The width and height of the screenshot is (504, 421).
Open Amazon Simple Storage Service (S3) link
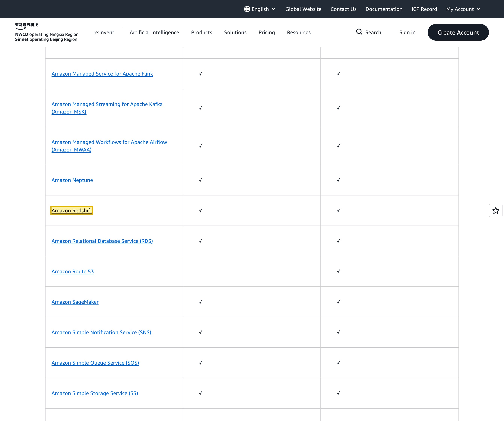click(95, 393)
